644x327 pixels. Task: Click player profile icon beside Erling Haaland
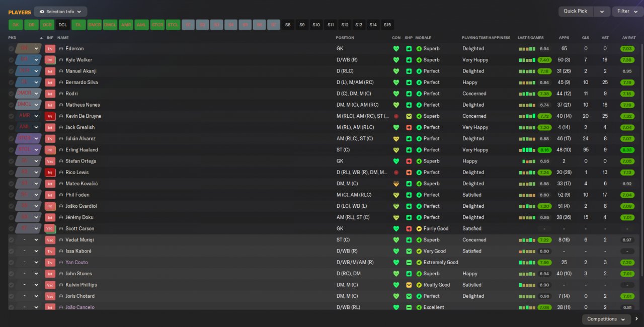[x=61, y=150]
